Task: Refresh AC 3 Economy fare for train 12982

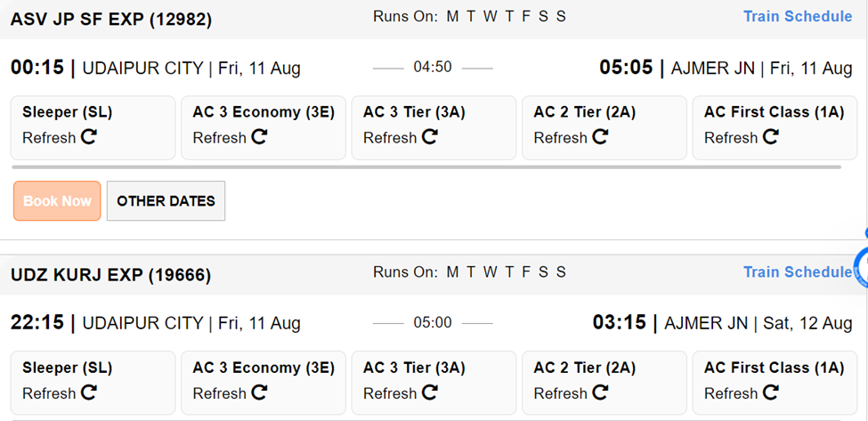Action: point(259,137)
